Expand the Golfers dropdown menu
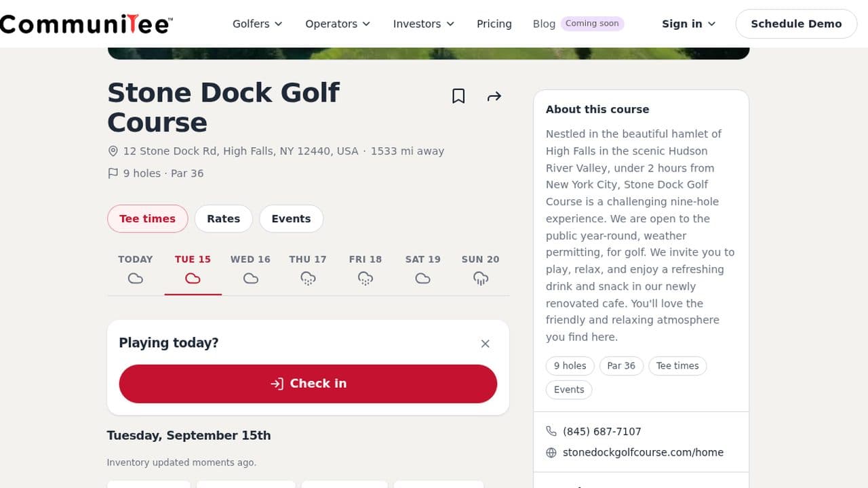 (257, 24)
